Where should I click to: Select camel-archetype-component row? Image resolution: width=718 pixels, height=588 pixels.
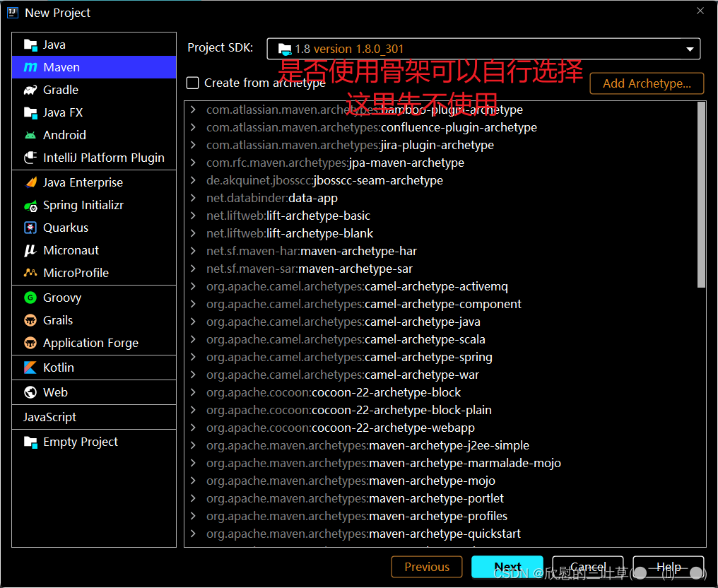coord(442,304)
